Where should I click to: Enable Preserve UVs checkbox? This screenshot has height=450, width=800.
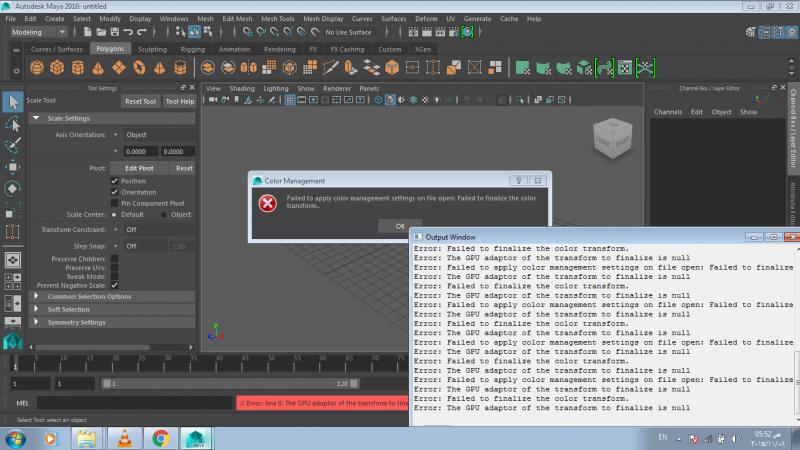pyautogui.click(x=114, y=267)
